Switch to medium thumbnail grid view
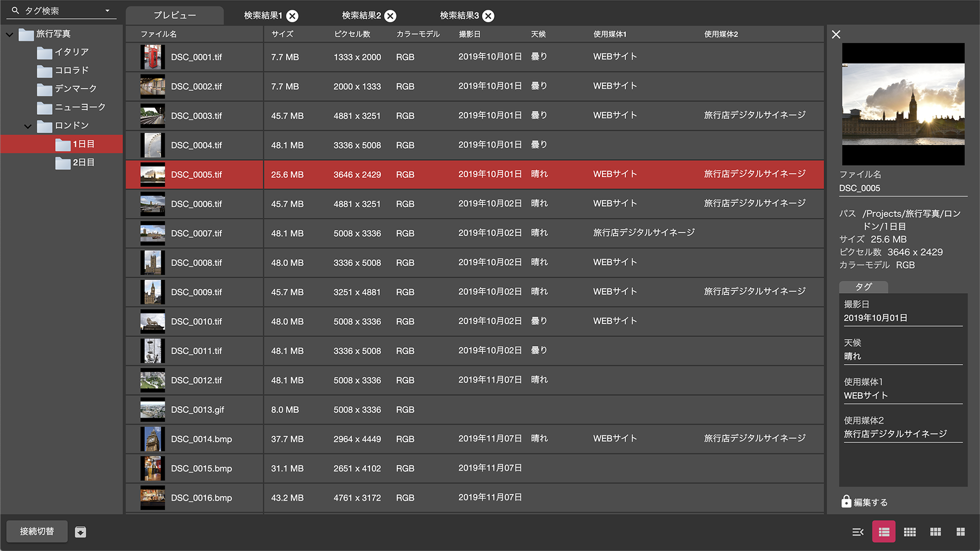The height and width of the screenshot is (551, 980). (935, 532)
